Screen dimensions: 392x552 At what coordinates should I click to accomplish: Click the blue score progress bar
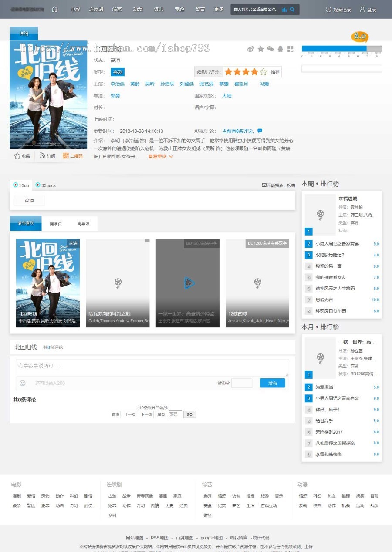(x=334, y=49)
